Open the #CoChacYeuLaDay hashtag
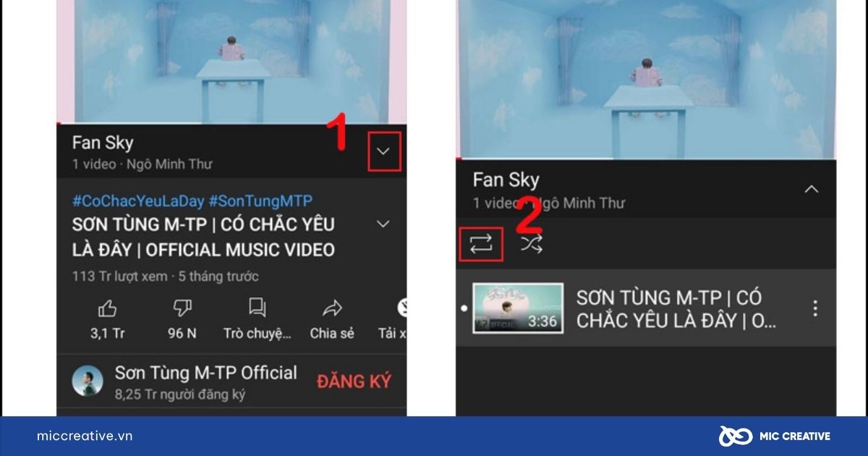Screen dimensions: 868x456 click(x=138, y=201)
